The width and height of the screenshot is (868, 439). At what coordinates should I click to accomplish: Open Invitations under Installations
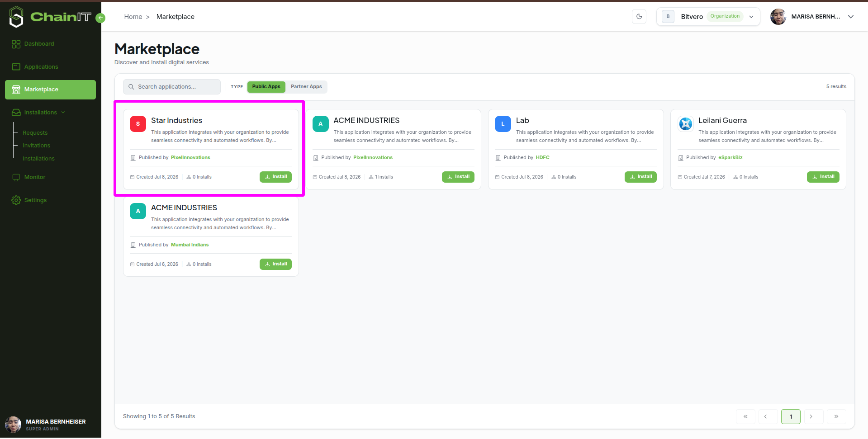(x=36, y=146)
